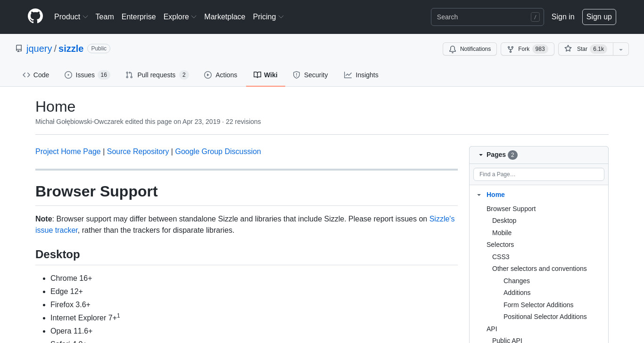The image size is (644, 343).
Task: Click the Fork count 983
Action: [540, 49]
